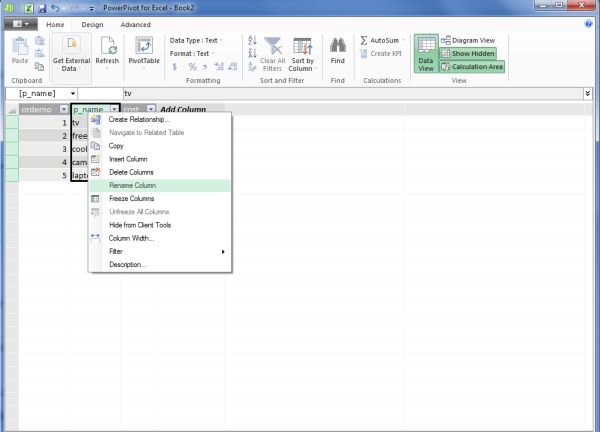Screen dimensions: 600x432
Task: Choose Hide from Client Tools
Action: tap(160, 225)
